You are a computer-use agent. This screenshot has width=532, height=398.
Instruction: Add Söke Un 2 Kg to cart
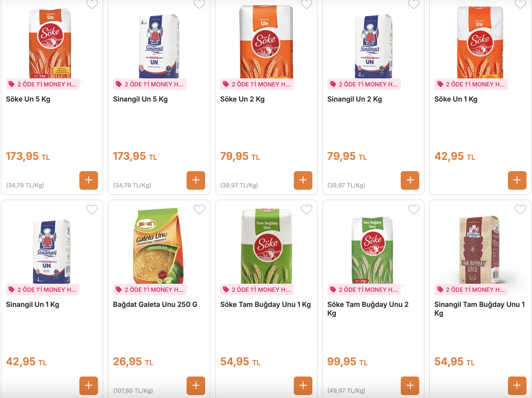coord(303,180)
